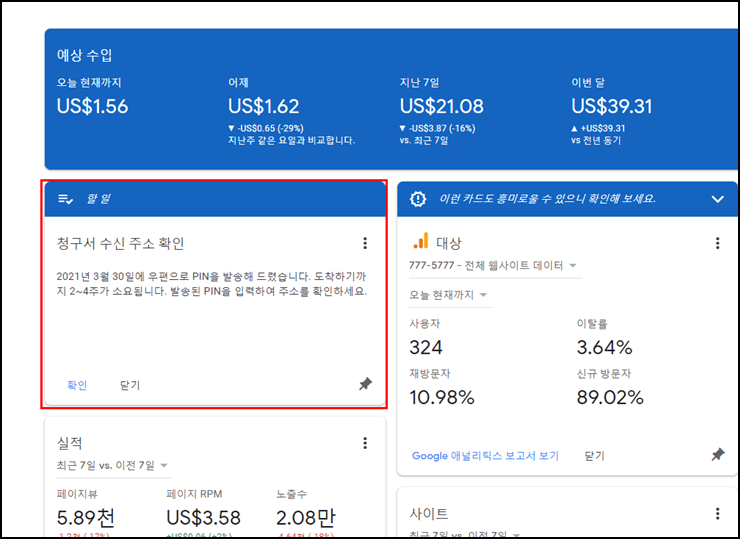Click the page views value 5.89천
This screenshot has height=539, width=740.
point(85,518)
